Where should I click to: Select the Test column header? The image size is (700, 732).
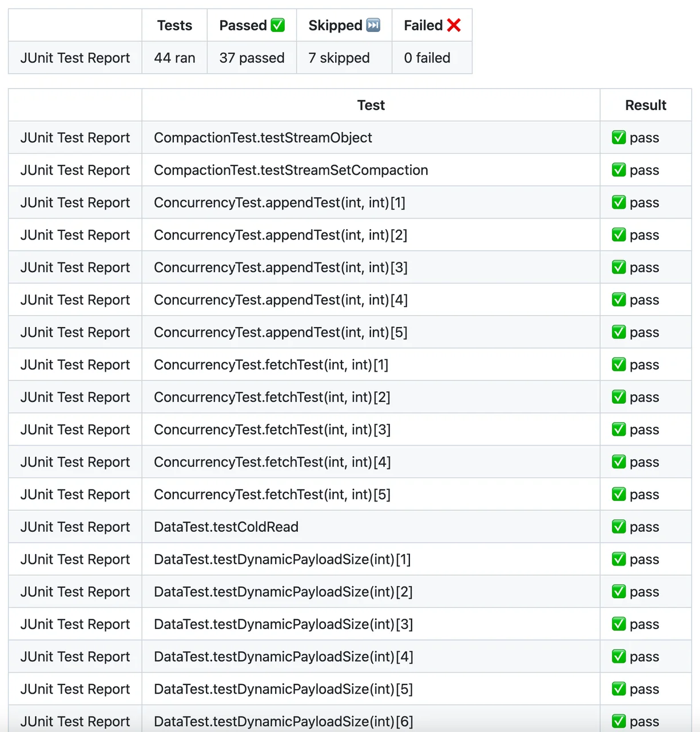(x=371, y=105)
